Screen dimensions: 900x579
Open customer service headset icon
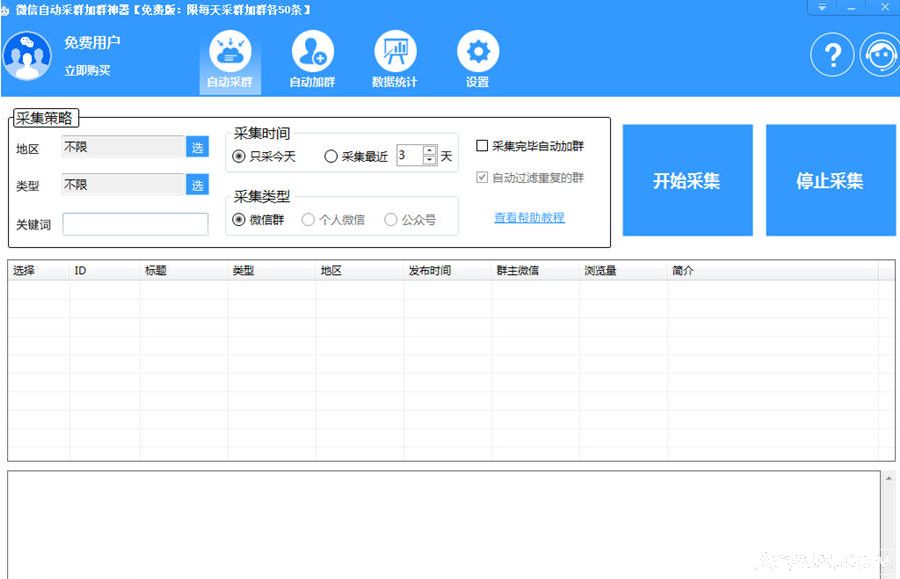pyautogui.click(x=880, y=55)
